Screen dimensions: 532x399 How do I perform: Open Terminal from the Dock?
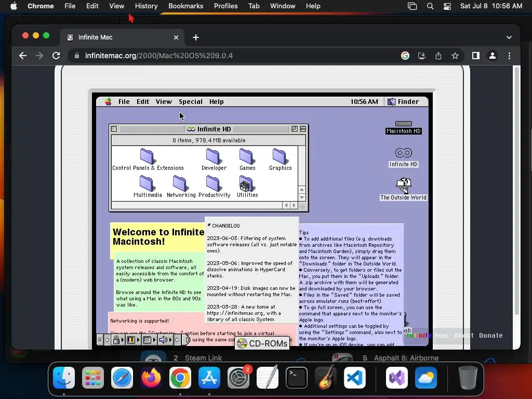297,378
